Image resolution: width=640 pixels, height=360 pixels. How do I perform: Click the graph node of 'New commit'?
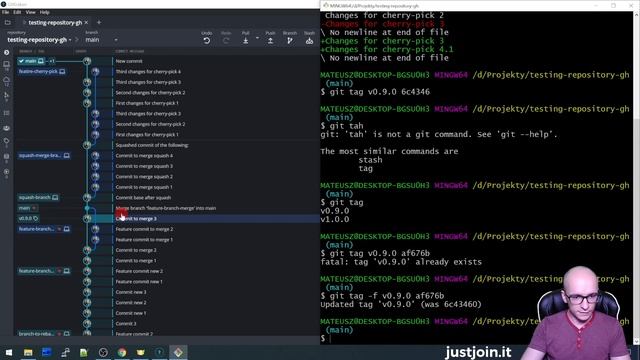pyautogui.click(x=87, y=61)
